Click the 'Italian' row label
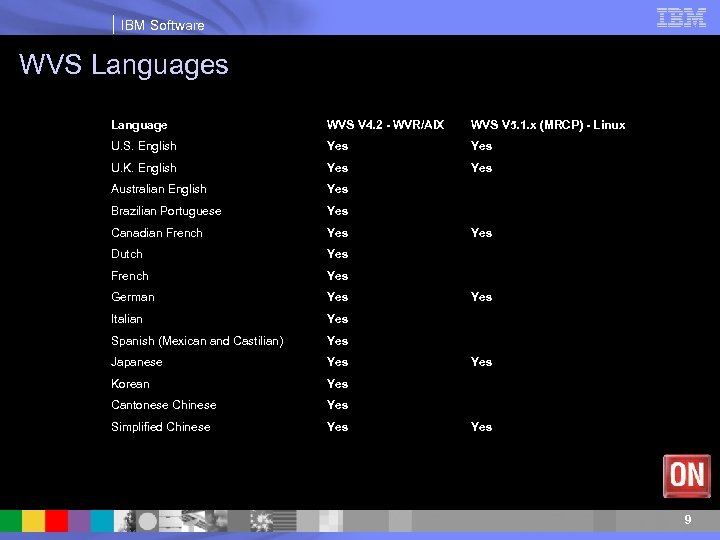Image resolution: width=720 pixels, height=540 pixels. (x=127, y=319)
